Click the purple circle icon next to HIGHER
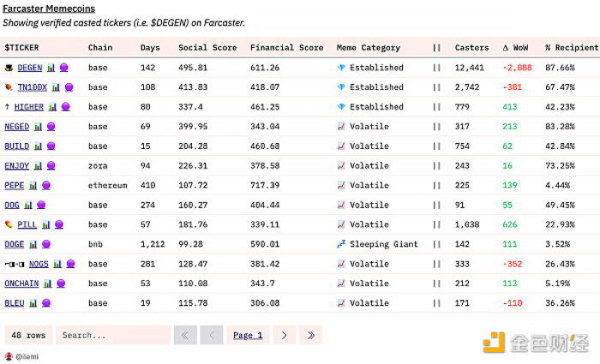This screenshot has height=364, width=600. pyautogui.click(x=65, y=107)
